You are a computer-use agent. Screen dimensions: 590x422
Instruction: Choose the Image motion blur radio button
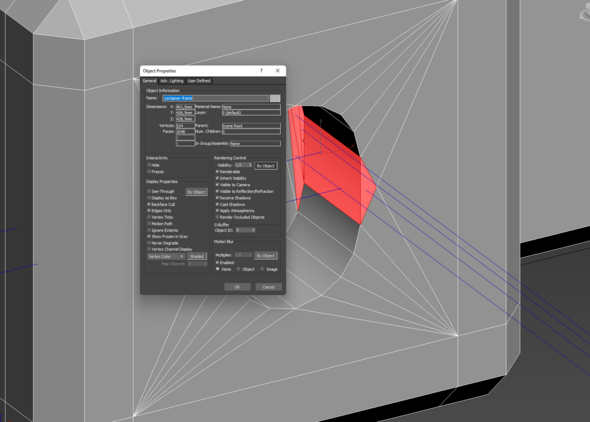(262, 269)
